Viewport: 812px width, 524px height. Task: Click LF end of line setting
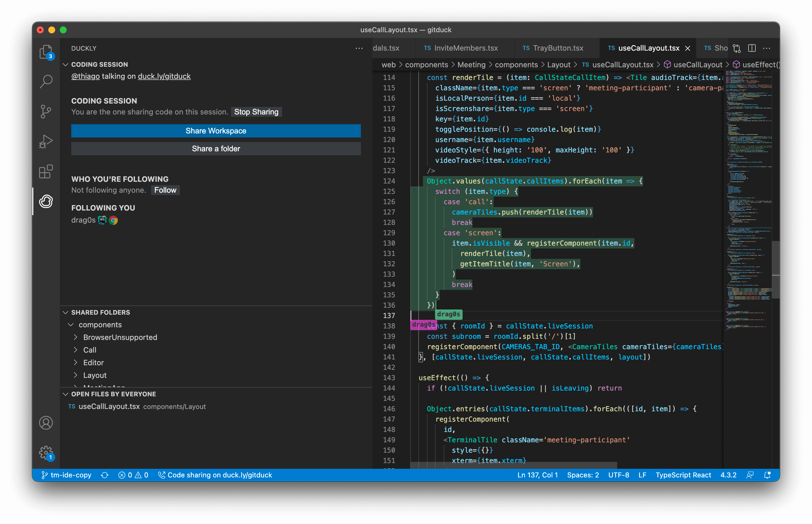click(642, 475)
